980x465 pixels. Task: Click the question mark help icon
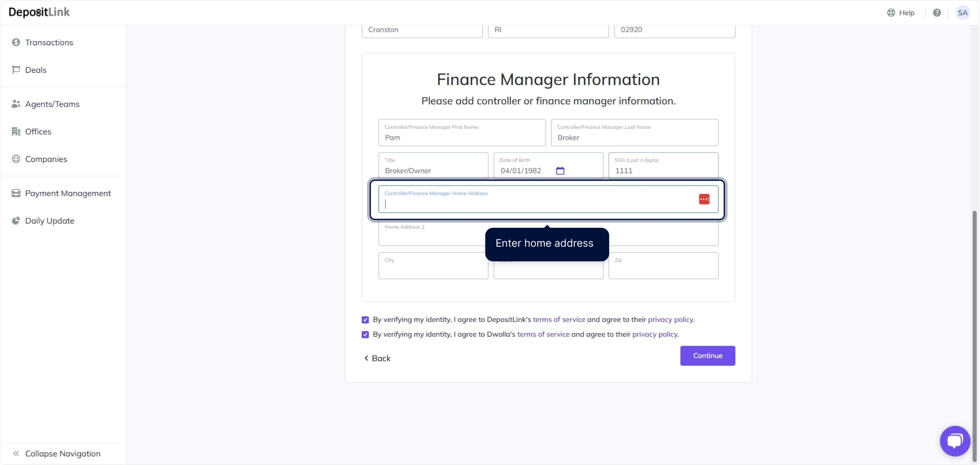[x=937, y=13]
